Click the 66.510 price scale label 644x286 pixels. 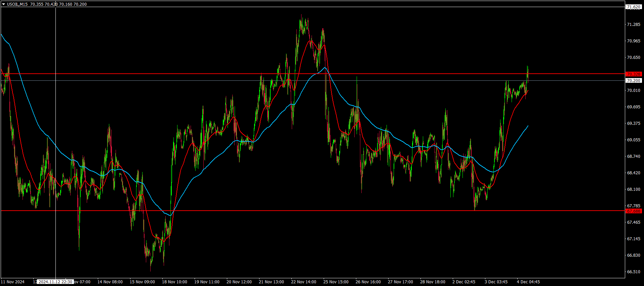tap(634, 272)
